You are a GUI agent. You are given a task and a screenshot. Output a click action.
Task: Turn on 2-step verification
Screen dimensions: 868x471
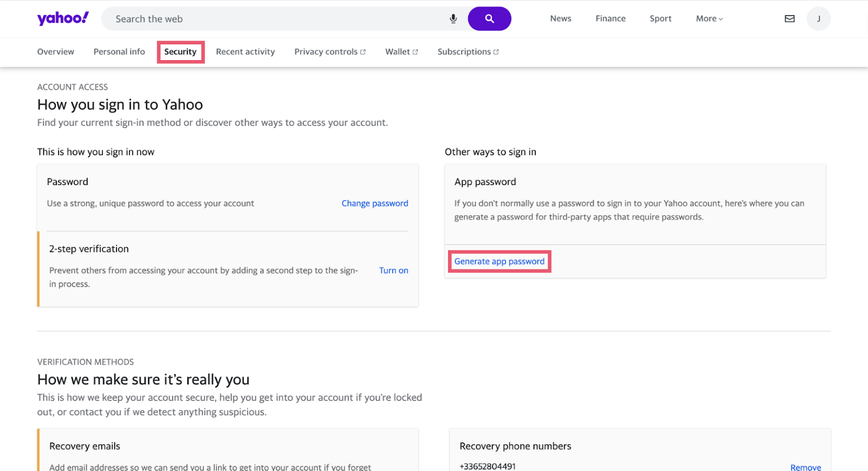click(x=393, y=270)
